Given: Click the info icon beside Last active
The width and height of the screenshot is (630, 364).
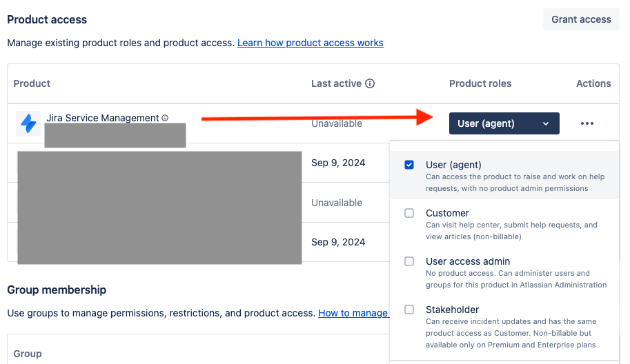Looking at the screenshot, I should [370, 83].
